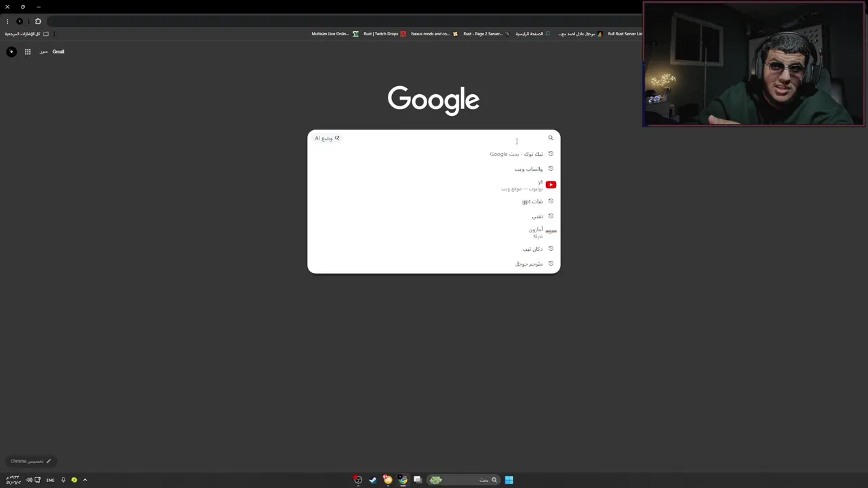Image resolution: width=868 pixels, height=488 pixels.
Task: Open the Chrome taskbar icon
Action: point(403,480)
